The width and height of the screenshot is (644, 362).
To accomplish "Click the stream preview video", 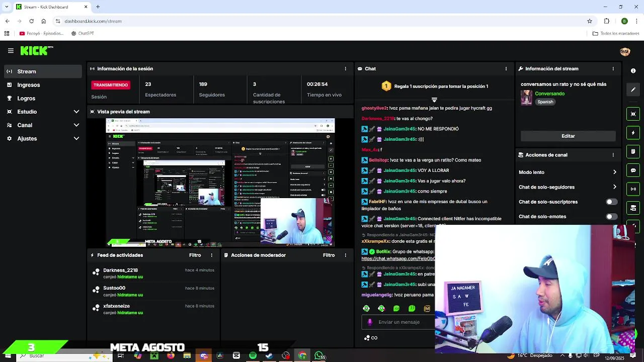I will pos(220,183).
